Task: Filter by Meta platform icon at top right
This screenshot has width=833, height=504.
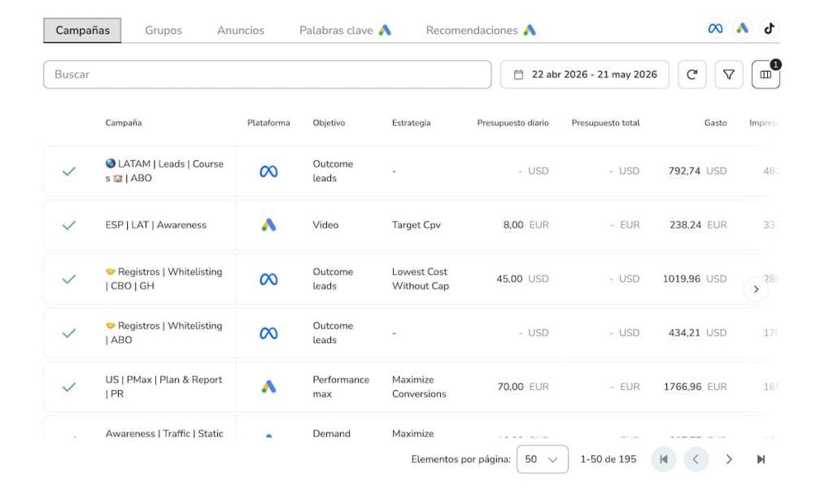Action: click(715, 28)
